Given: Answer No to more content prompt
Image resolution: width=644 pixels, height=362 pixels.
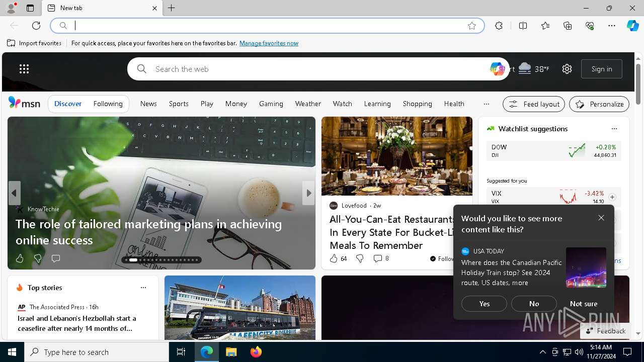Looking at the screenshot, I should click(x=534, y=304).
